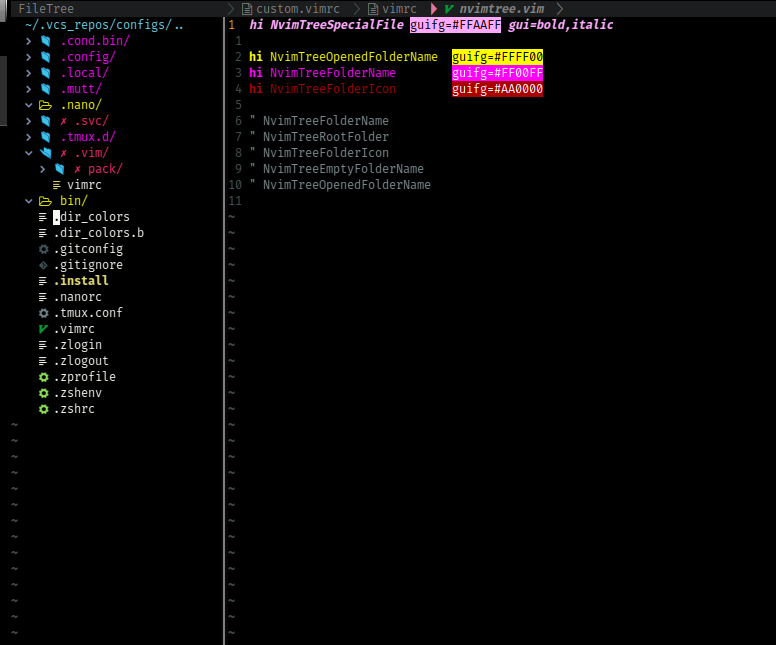Click the pink guifg=#FFAAFF color highlight
This screenshot has width=776, height=645.
click(455, 25)
